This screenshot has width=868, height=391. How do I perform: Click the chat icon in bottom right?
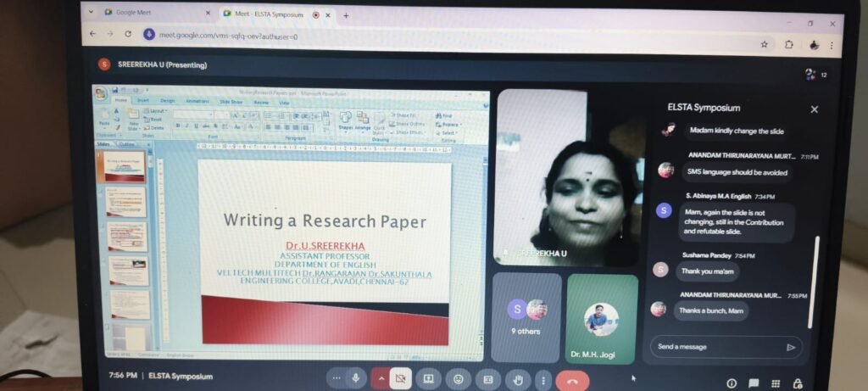point(753,383)
